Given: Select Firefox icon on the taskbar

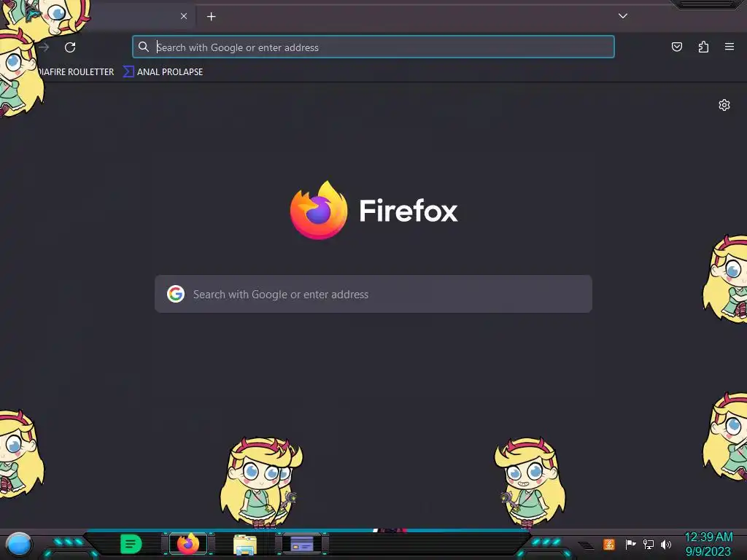Looking at the screenshot, I should [188, 544].
